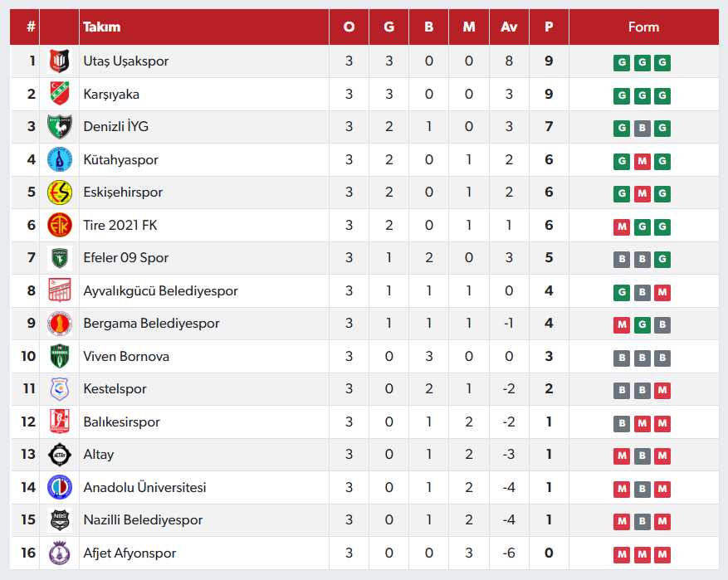Click the Av goal difference column header

coord(509,27)
